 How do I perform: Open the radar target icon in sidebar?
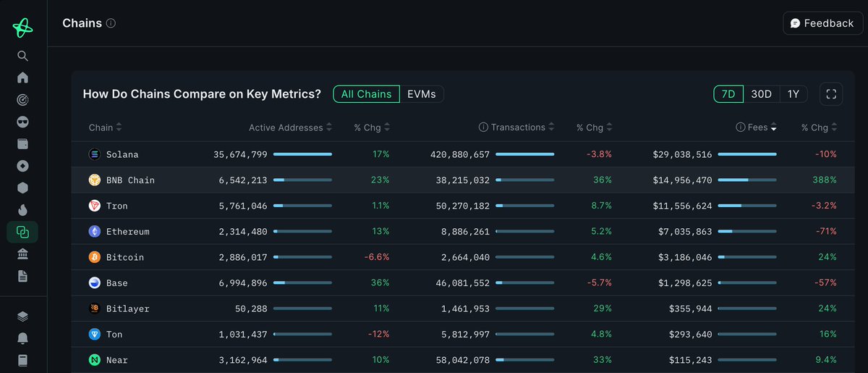click(x=22, y=100)
